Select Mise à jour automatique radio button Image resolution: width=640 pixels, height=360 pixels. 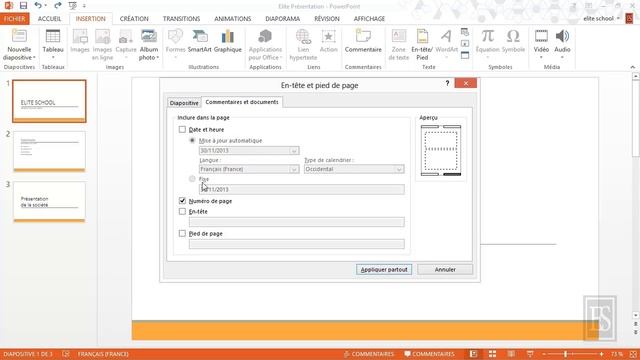pos(192,140)
